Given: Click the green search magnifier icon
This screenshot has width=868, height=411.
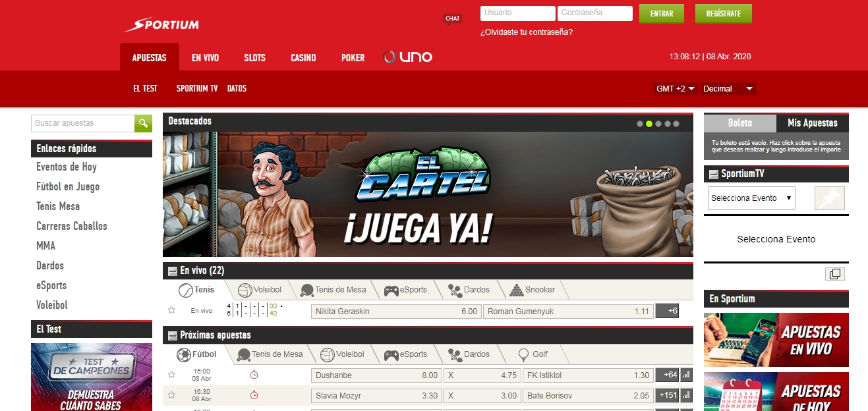Looking at the screenshot, I should click(x=143, y=123).
